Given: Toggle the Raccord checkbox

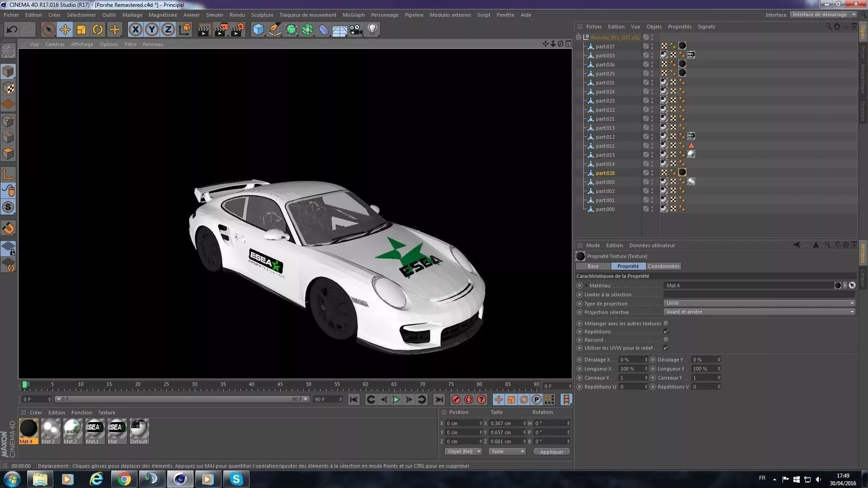Looking at the screenshot, I should (x=666, y=340).
